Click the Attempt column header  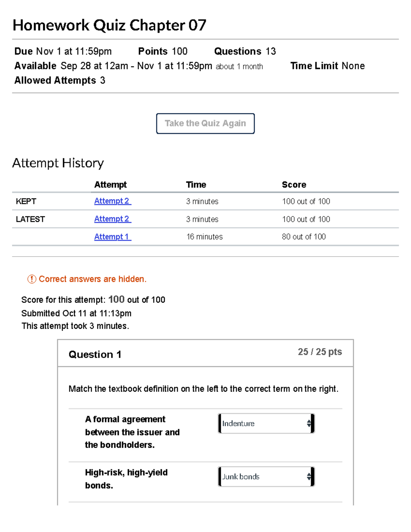pyautogui.click(x=110, y=185)
